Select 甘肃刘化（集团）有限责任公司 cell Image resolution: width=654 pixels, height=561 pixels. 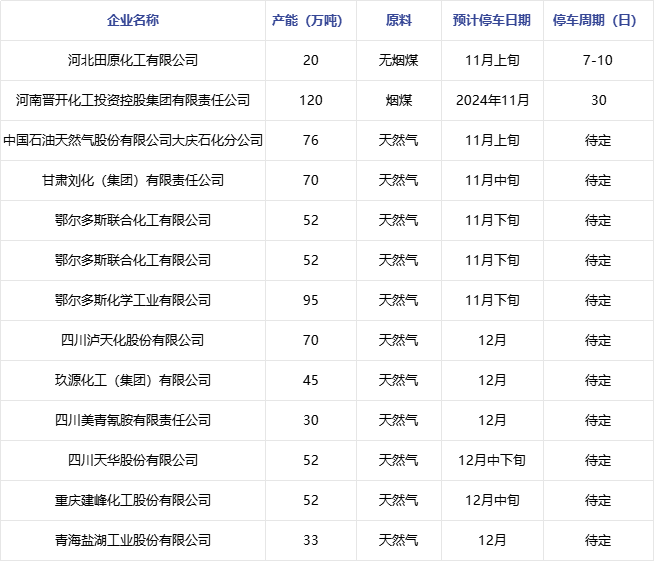click(x=133, y=180)
